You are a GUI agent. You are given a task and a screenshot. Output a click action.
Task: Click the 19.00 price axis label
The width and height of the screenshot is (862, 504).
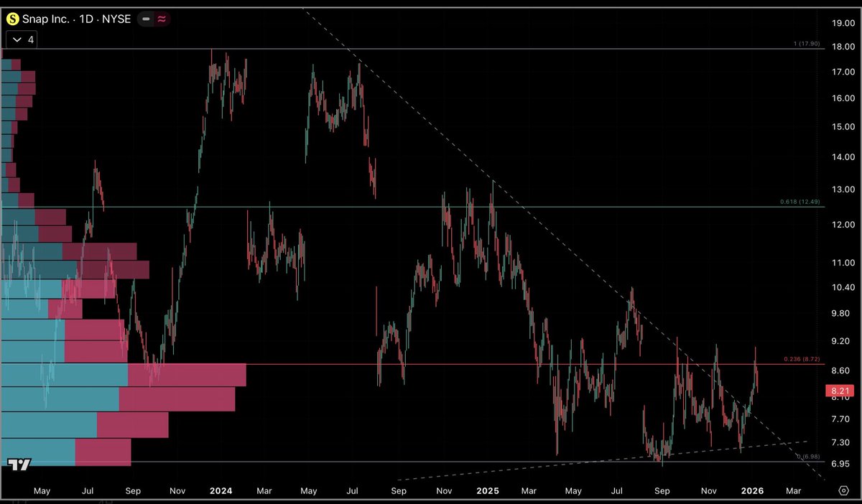click(842, 23)
